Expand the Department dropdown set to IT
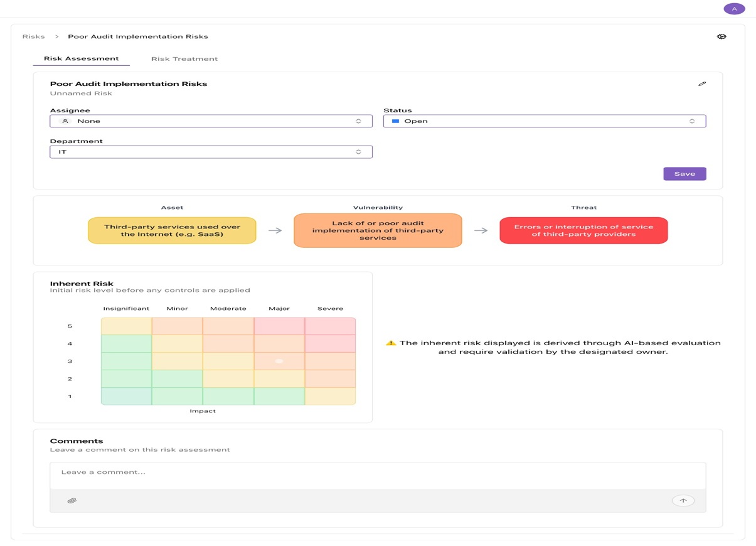The image size is (756, 546). [211, 151]
